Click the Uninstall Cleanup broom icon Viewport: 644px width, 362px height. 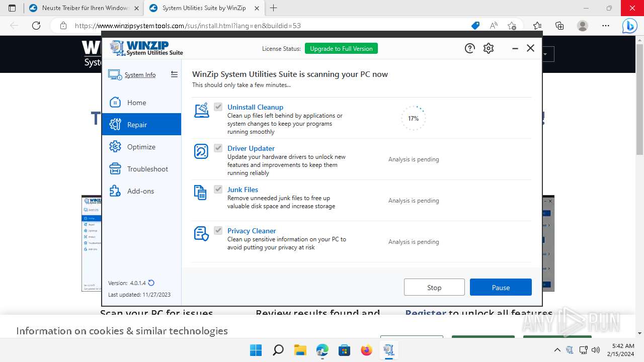point(201,111)
